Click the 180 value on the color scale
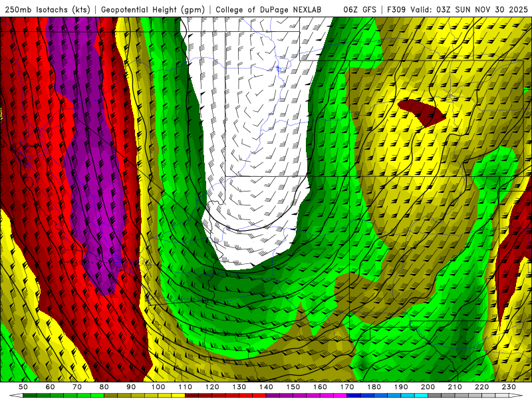The height and width of the screenshot is (399, 532). tap(374, 387)
